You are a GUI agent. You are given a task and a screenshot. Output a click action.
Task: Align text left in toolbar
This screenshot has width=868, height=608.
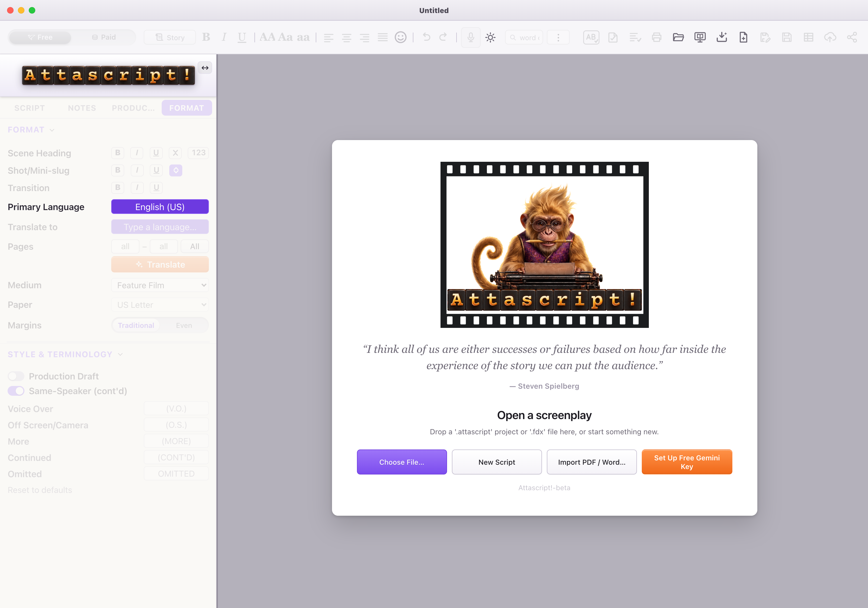[328, 37]
